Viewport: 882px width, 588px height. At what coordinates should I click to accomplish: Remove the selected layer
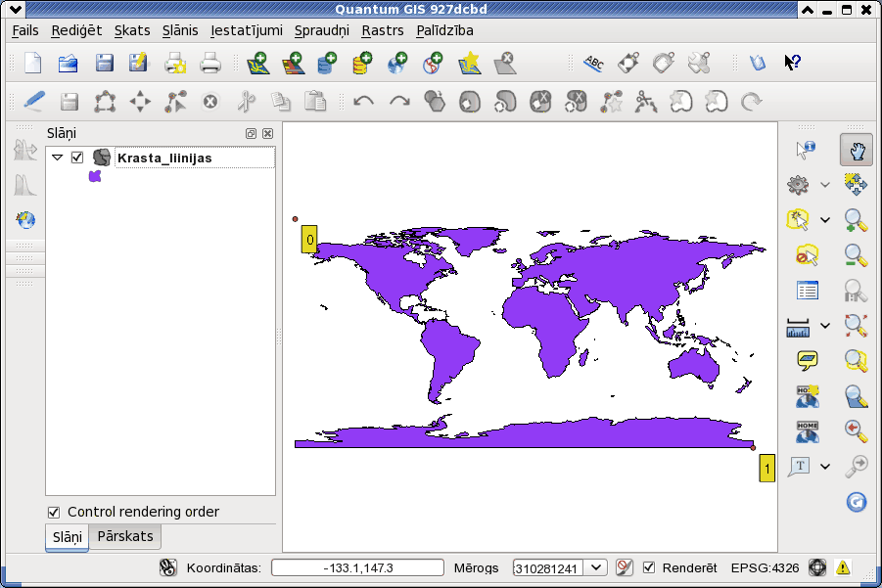coord(504,63)
